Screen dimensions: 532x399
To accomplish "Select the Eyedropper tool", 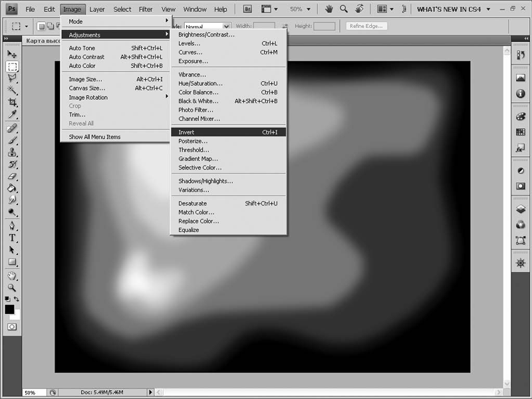I will 12,114.
